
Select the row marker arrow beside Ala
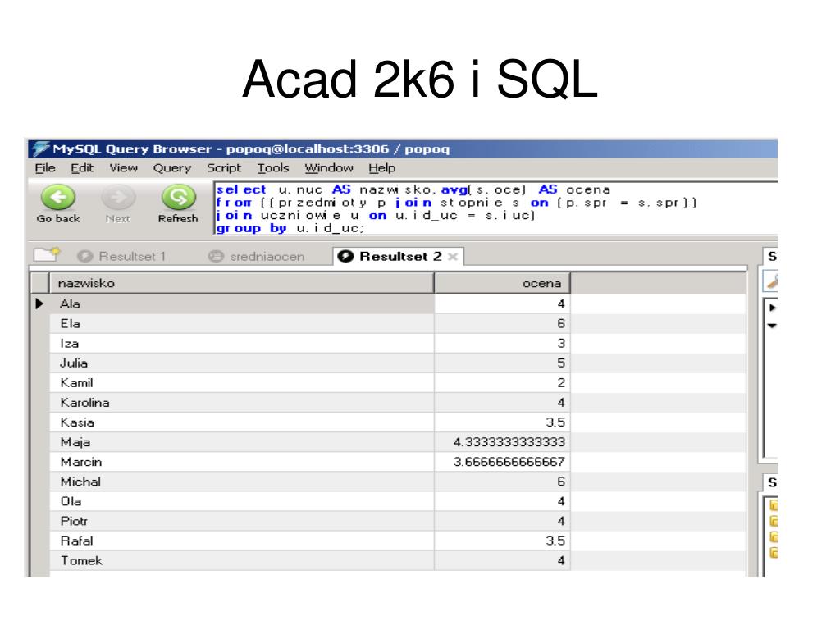coord(39,304)
